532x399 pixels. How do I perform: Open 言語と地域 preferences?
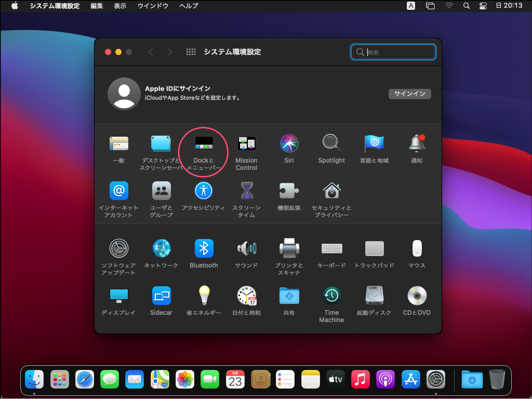coord(374,143)
